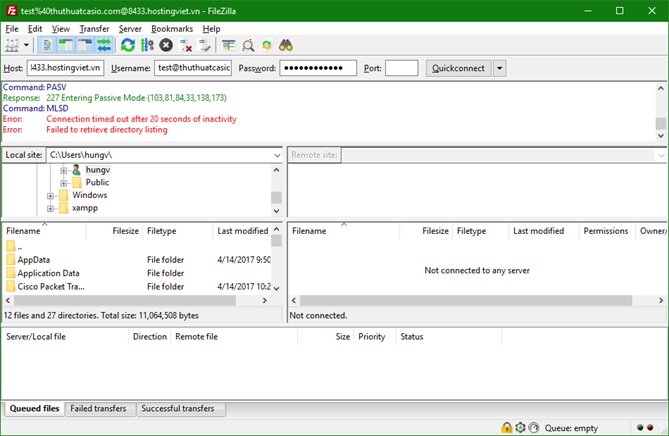Expand the Windows folder node

click(x=50, y=196)
